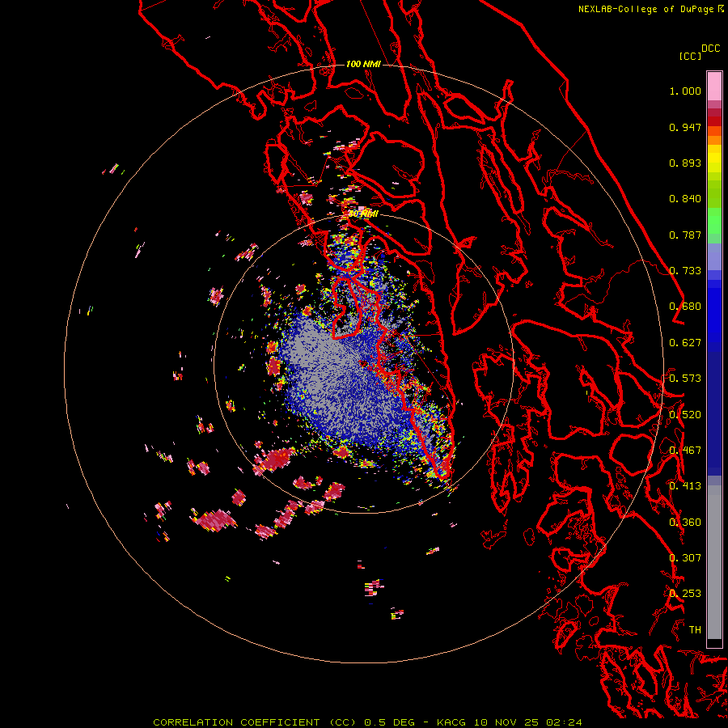
Task: Click the 0.627 color scale value
Action: click(685, 343)
